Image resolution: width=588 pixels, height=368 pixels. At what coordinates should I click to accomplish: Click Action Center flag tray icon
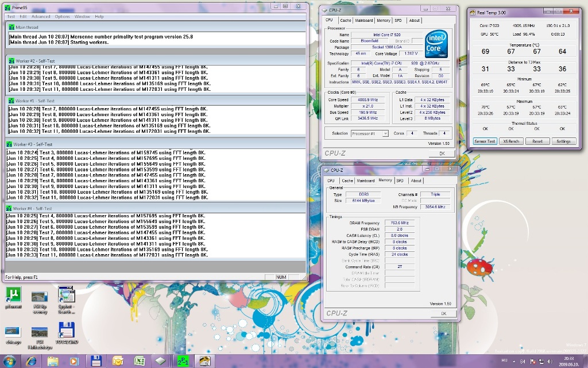tap(532, 362)
